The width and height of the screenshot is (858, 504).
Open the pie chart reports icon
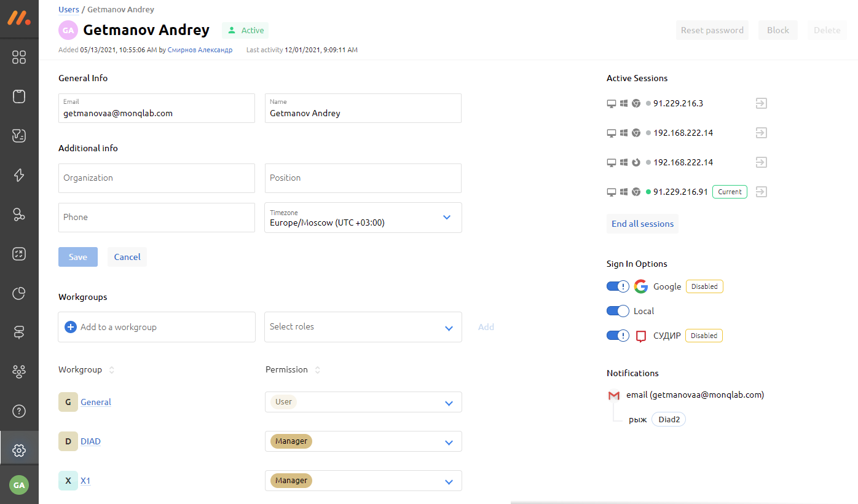(x=19, y=293)
